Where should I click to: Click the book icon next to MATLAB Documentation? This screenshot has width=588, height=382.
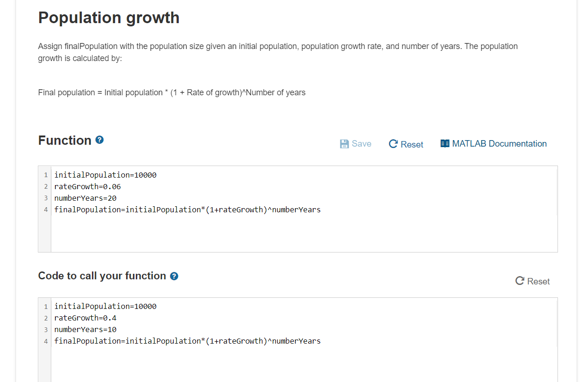tap(445, 143)
